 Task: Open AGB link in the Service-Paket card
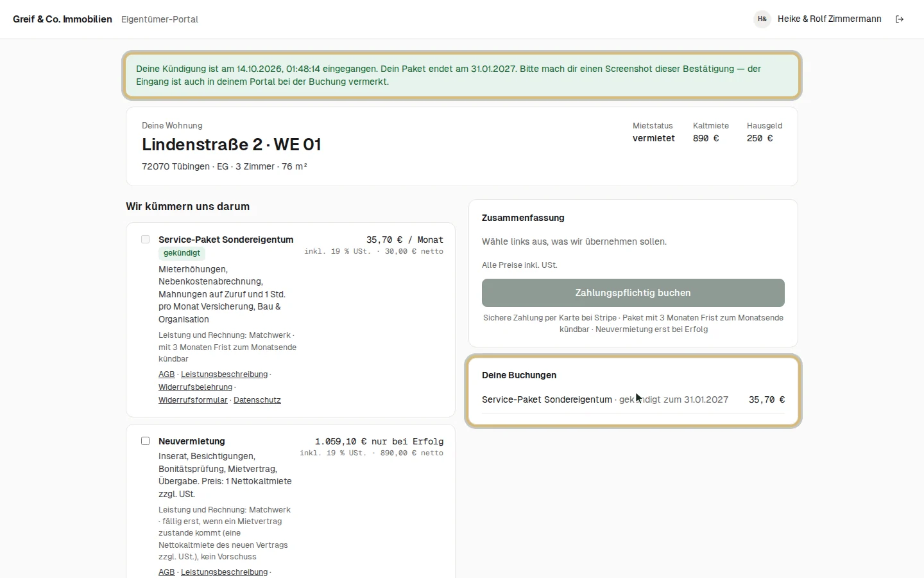coord(167,374)
